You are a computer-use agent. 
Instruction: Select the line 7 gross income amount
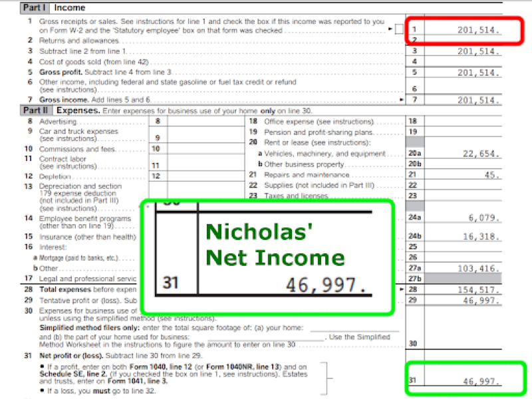471,100
